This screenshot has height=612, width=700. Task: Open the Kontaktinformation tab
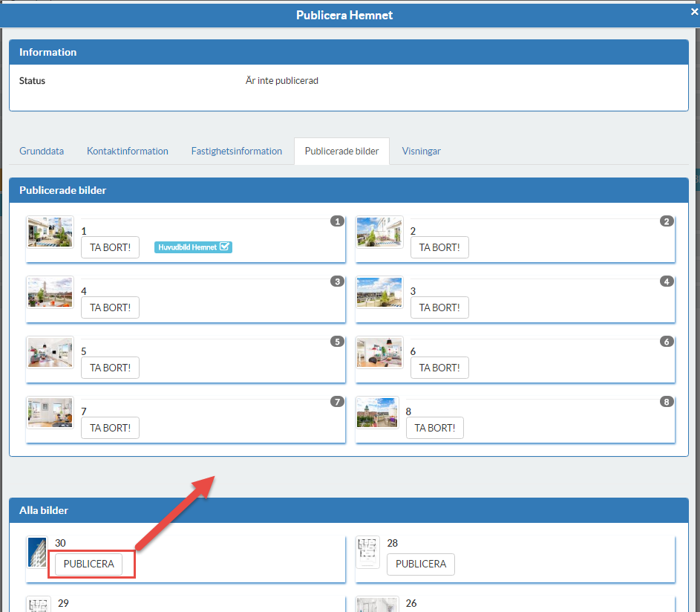[x=127, y=151]
